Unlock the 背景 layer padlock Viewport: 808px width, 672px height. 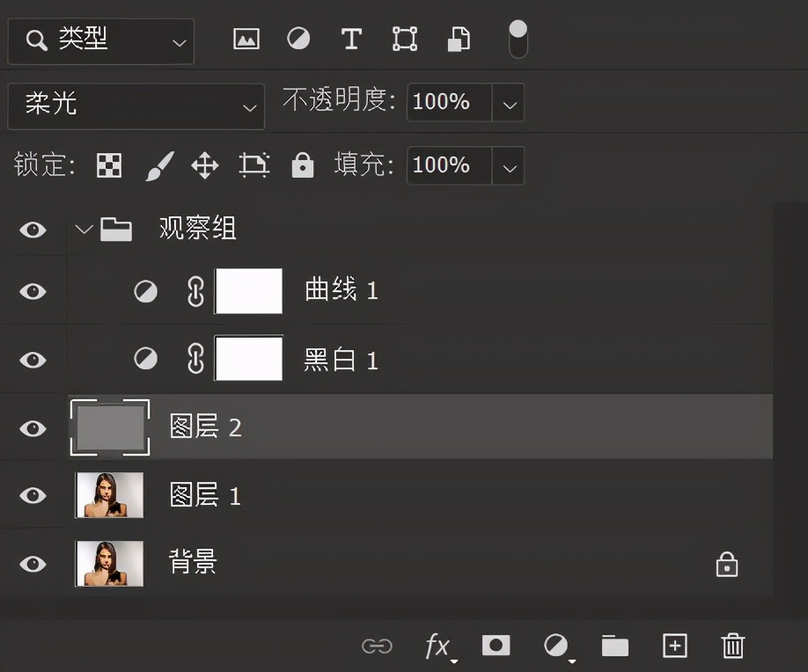727,565
